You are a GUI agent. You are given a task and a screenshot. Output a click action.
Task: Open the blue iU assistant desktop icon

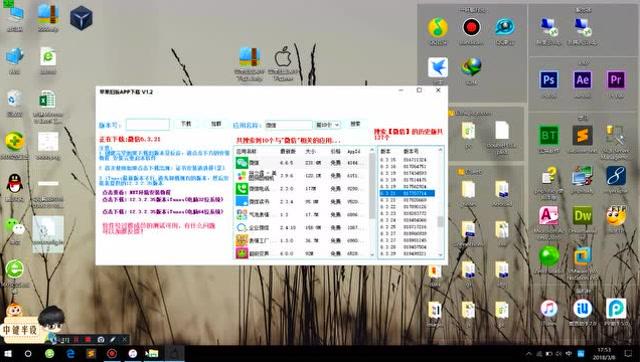[x=582, y=309]
